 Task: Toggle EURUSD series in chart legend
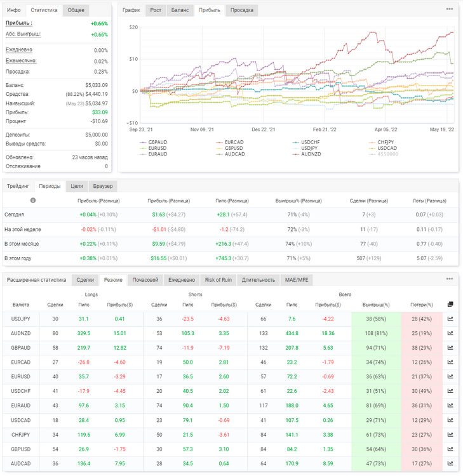point(153,148)
